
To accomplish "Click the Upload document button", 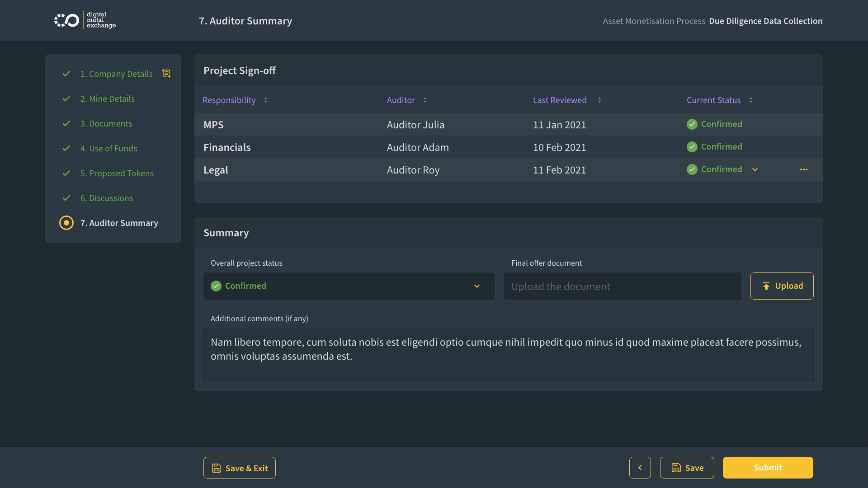I will [782, 286].
